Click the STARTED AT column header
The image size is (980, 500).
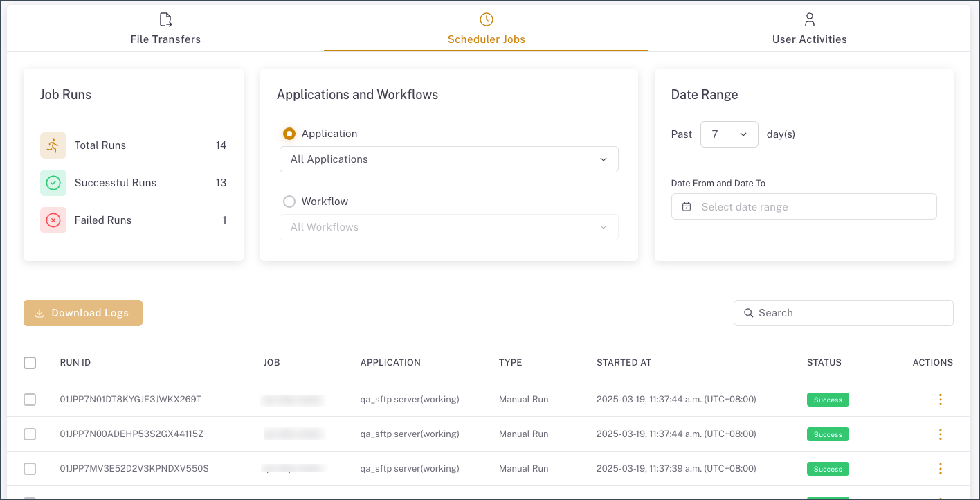624,363
